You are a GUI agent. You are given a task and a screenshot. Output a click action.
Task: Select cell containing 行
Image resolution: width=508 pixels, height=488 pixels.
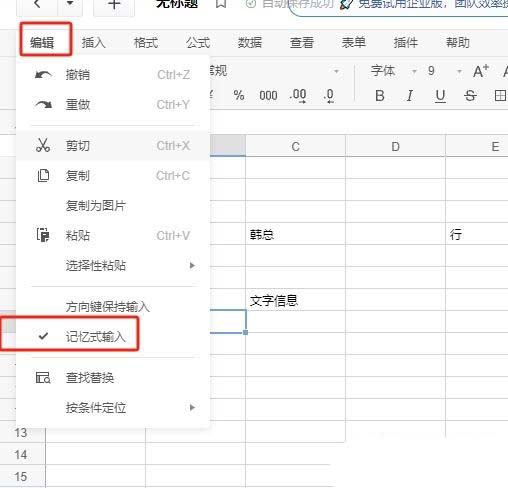(x=477, y=233)
